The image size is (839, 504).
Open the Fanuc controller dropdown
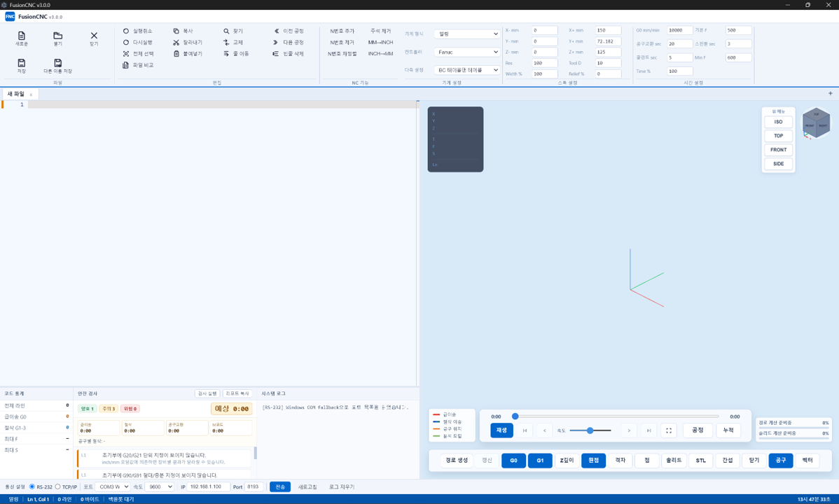466,52
